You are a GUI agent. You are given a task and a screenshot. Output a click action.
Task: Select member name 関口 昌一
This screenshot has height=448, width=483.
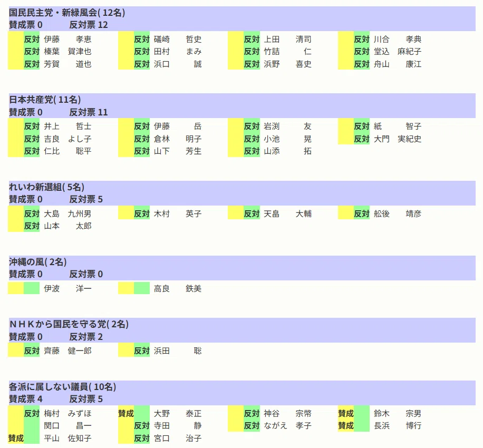(x=67, y=425)
